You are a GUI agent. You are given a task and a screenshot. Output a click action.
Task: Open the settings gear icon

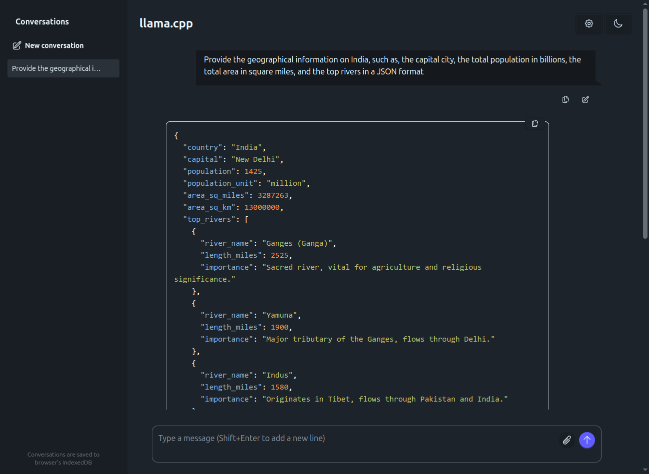[589, 24]
